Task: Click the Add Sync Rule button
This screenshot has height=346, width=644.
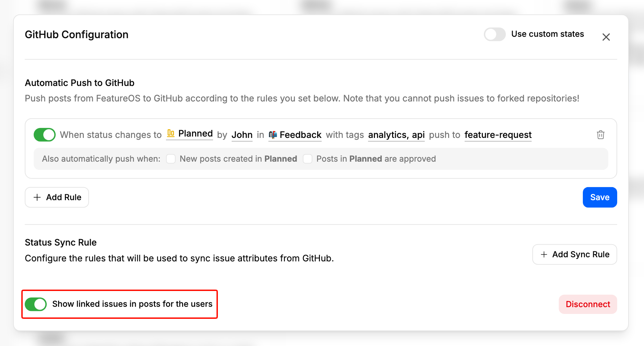Action: coord(575,255)
